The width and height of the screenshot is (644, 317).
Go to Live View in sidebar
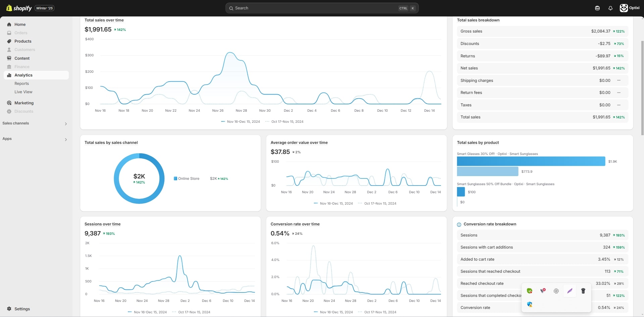[x=23, y=92]
